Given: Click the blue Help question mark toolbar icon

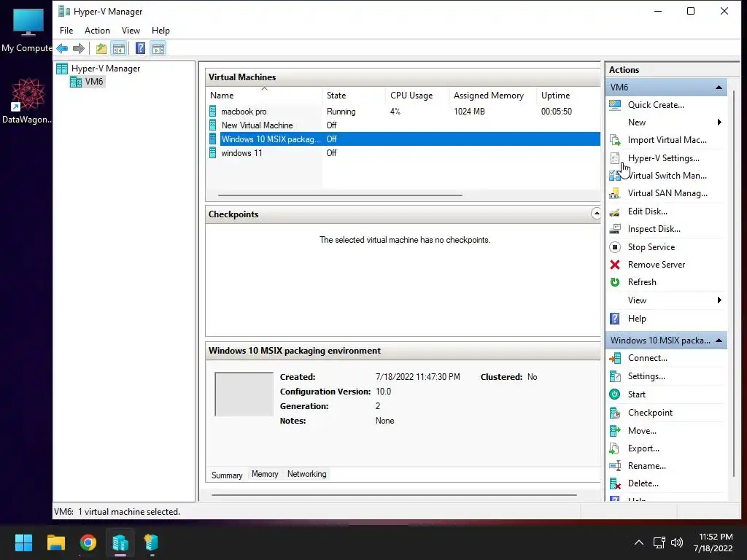Looking at the screenshot, I should (x=140, y=49).
